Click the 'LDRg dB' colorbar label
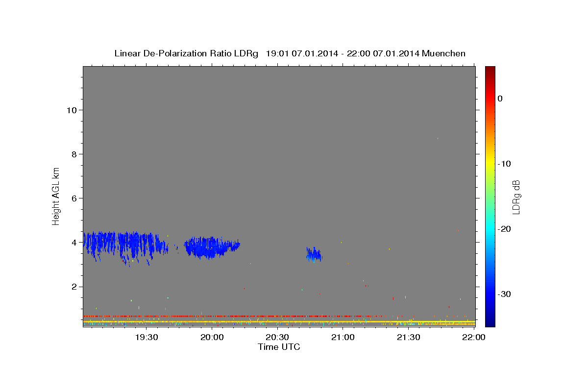588x392 pixels. (516, 197)
